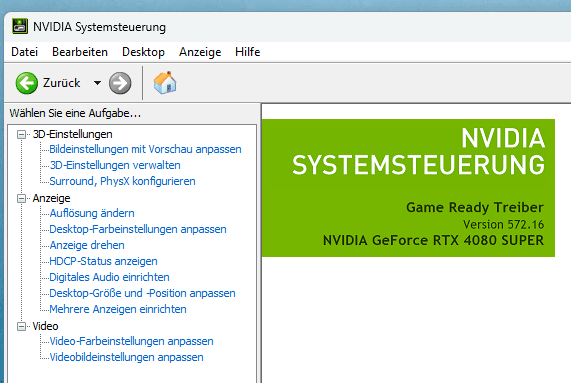Click NVIDIA GeForce RTX 4080 SUPER text

pos(433,241)
